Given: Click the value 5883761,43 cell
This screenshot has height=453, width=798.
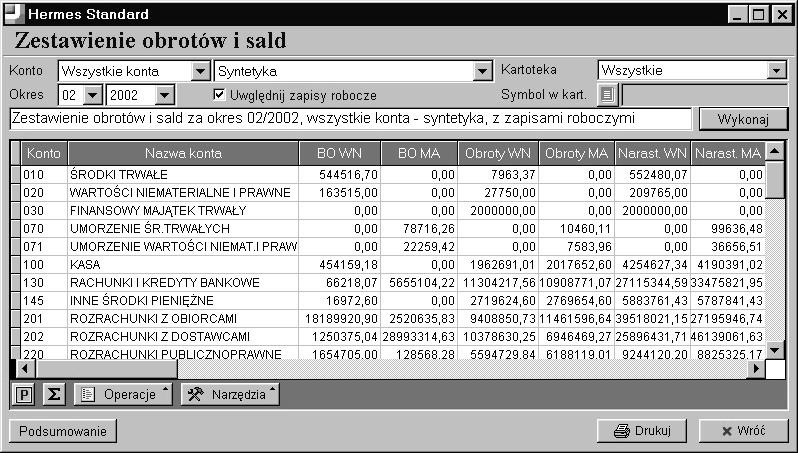Looking at the screenshot, I should (x=652, y=300).
